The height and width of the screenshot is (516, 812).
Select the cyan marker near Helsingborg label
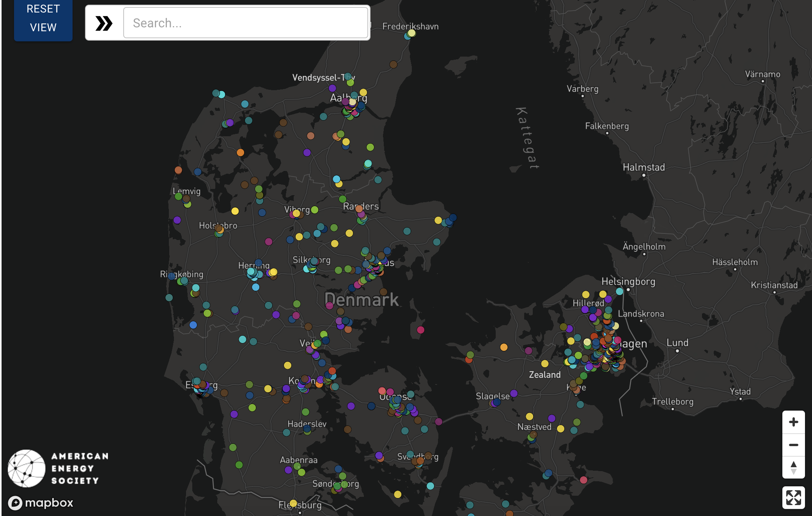[x=619, y=292]
